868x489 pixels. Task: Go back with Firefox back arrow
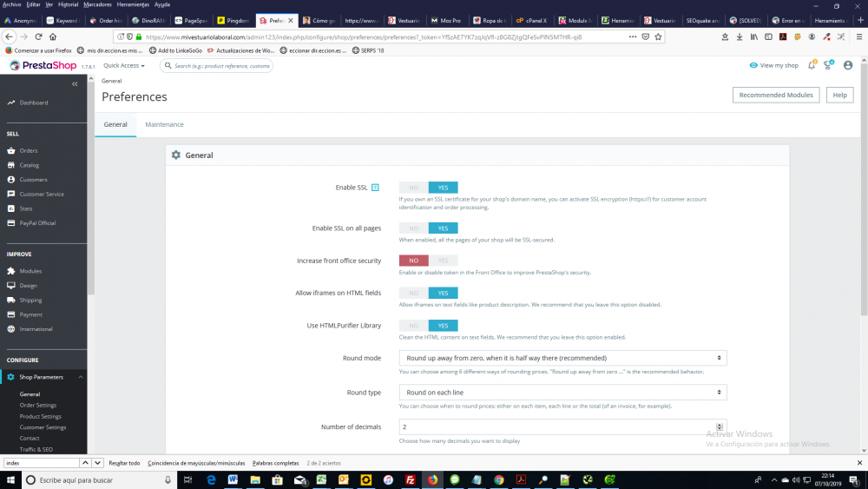pos(9,36)
